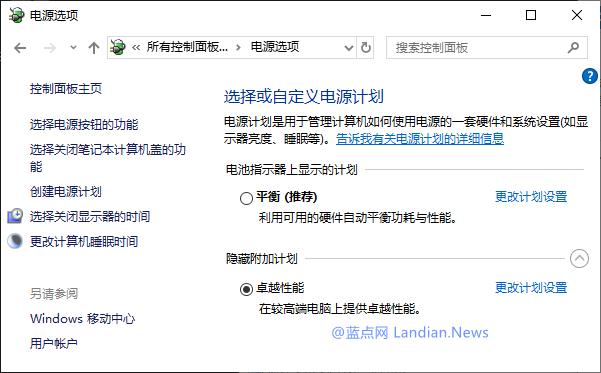Click the 电源选项 breadcrumb in address bar
Image resolution: width=601 pixels, height=373 pixels.
click(x=275, y=47)
